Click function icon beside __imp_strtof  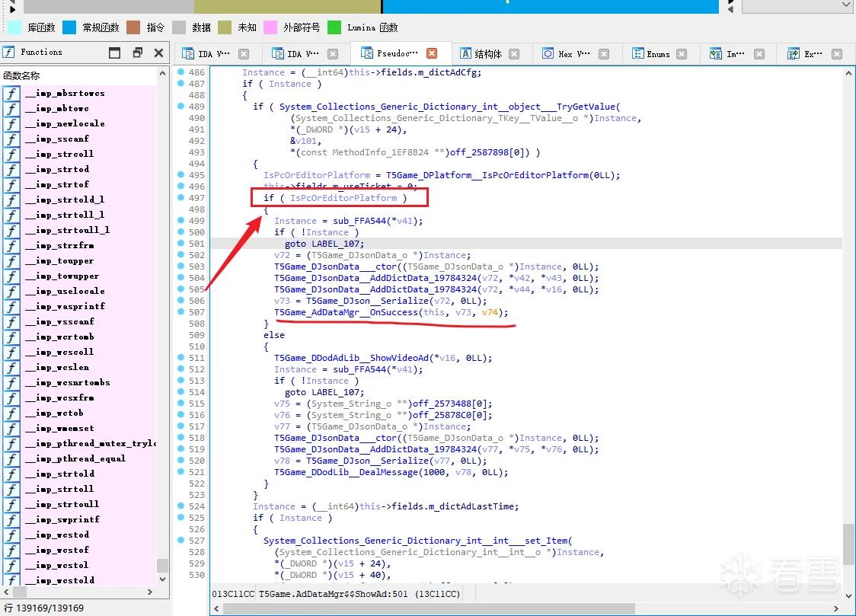click(x=11, y=185)
